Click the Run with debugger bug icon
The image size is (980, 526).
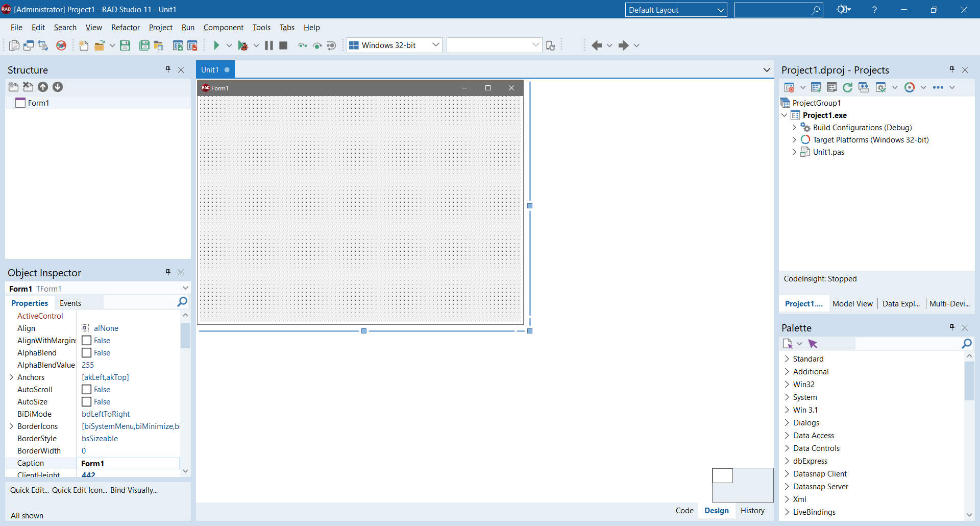(243, 45)
